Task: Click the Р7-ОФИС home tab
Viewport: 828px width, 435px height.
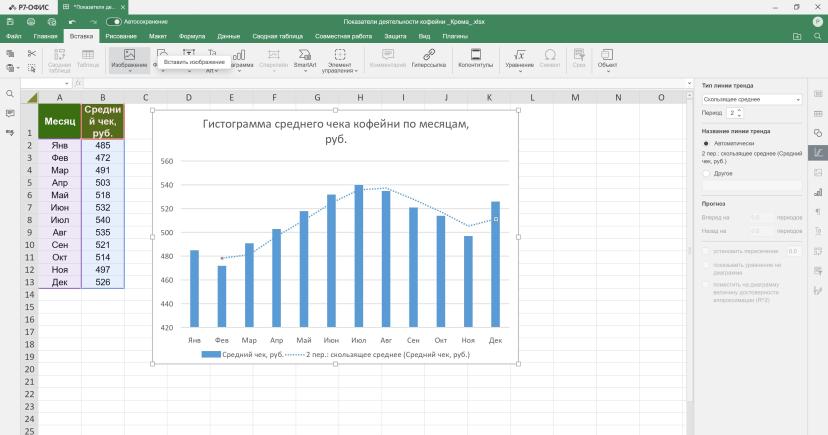Action: pyautogui.click(x=29, y=7)
